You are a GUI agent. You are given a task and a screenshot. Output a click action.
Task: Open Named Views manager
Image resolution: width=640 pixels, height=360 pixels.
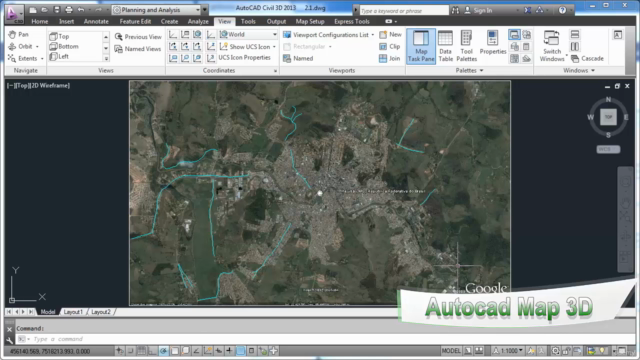138,49
